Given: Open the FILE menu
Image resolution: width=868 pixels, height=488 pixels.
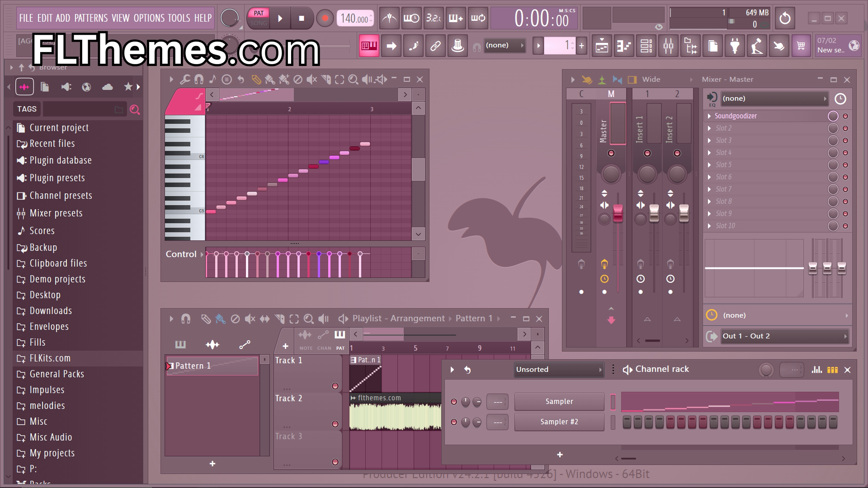Looking at the screenshot, I should (26, 18).
